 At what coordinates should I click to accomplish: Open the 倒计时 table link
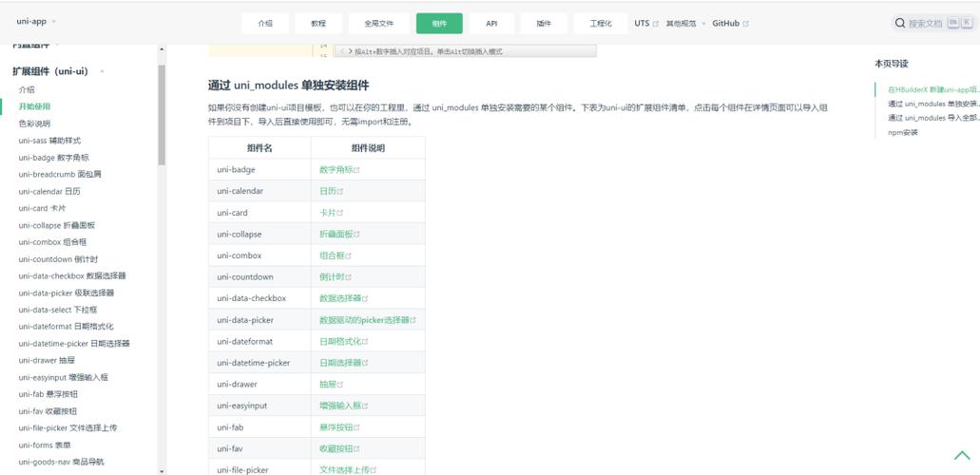[336, 276]
